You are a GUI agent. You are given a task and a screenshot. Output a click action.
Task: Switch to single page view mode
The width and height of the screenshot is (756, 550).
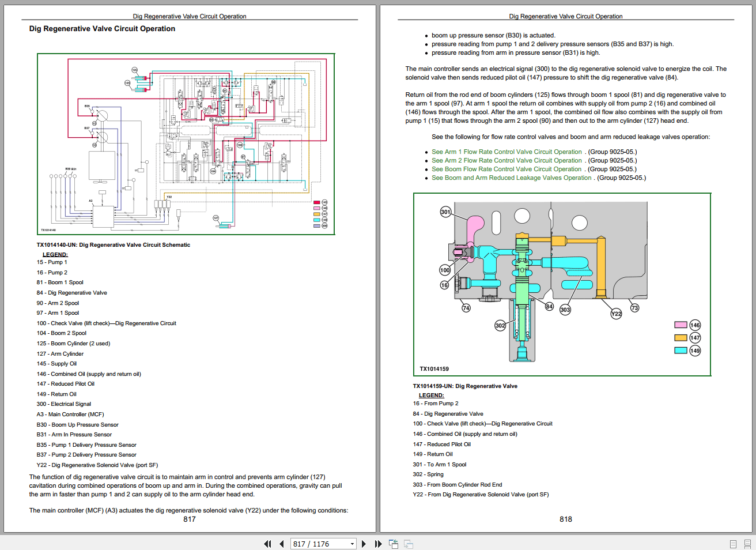(x=733, y=544)
